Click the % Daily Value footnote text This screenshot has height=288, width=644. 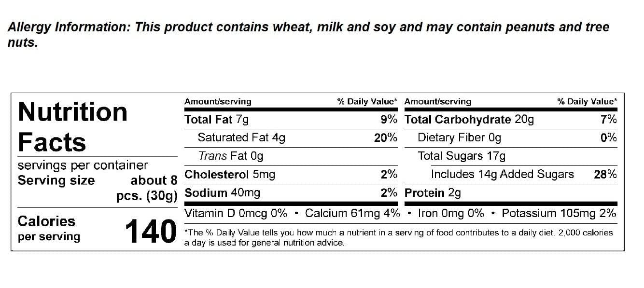pos(399,237)
